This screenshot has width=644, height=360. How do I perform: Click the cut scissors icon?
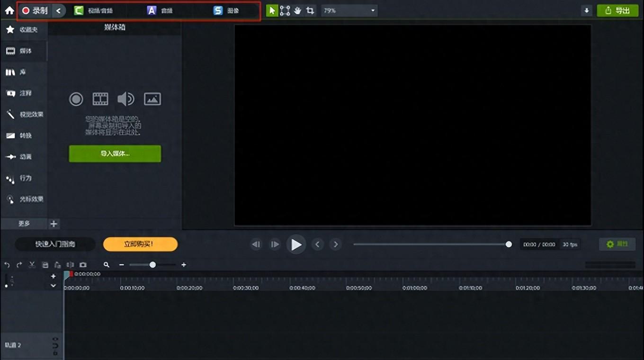pos(32,265)
